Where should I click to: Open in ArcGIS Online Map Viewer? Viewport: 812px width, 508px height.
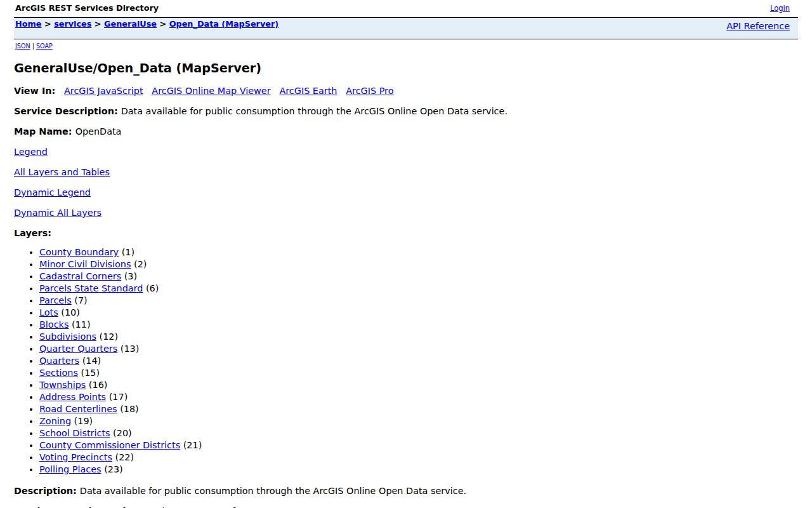(211, 91)
